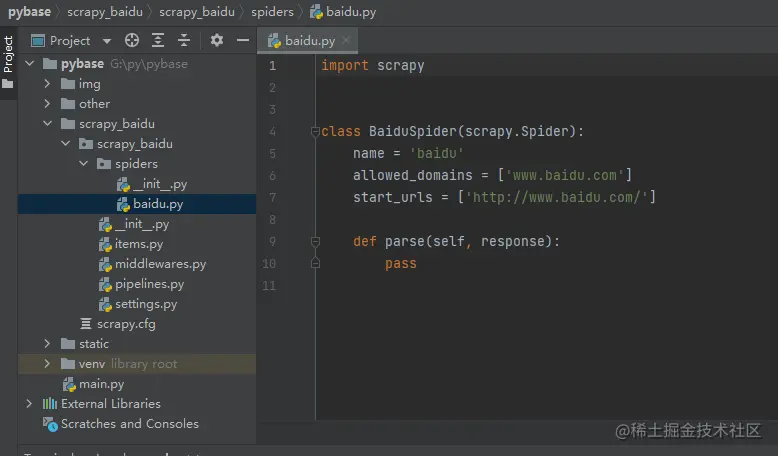Click Python icon beside pipelines.py
The image size is (778, 456).
(x=105, y=284)
